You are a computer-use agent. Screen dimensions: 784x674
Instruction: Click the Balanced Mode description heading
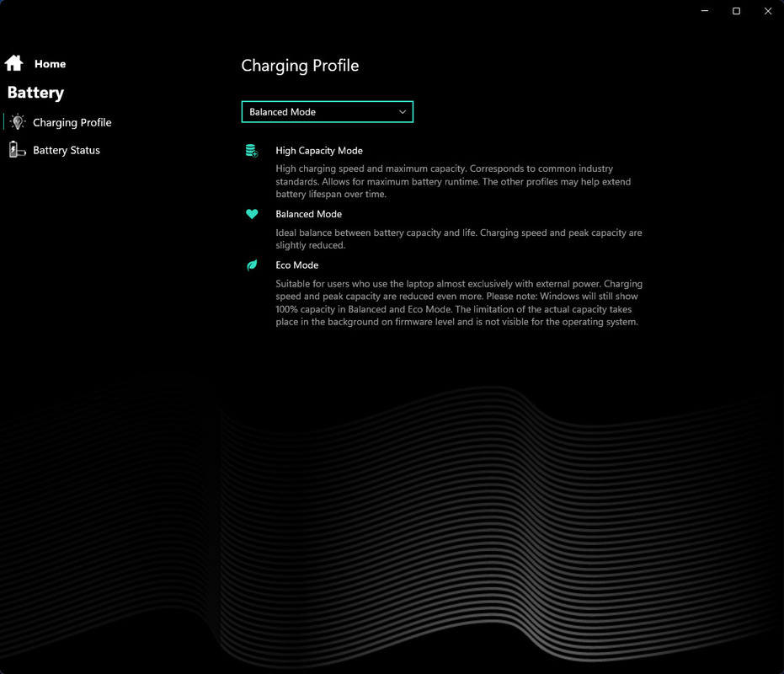point(308,214)
